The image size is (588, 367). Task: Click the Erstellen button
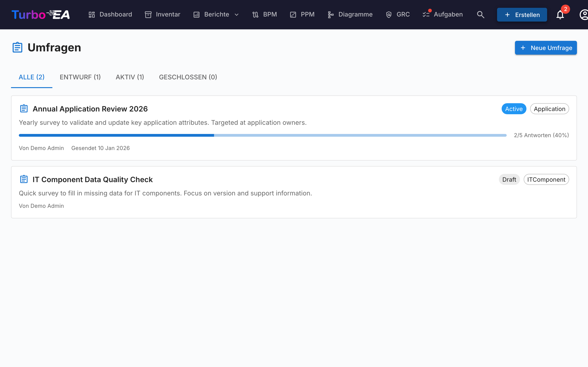point(522,15)
